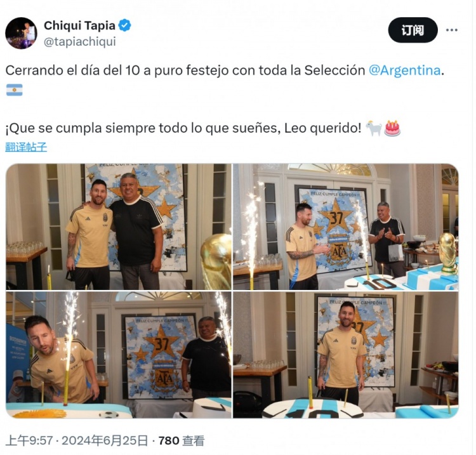Subscribe with the 订阅 button
The height and width of the screenshot is (455, 476).
[x=413, y=30]
